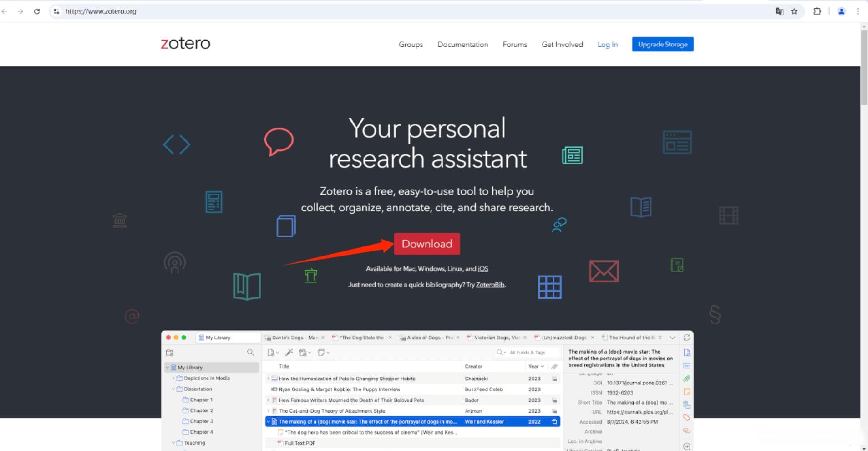Open the ZoteroBib link
Screen dimensions: 868x451
point(490,285)
